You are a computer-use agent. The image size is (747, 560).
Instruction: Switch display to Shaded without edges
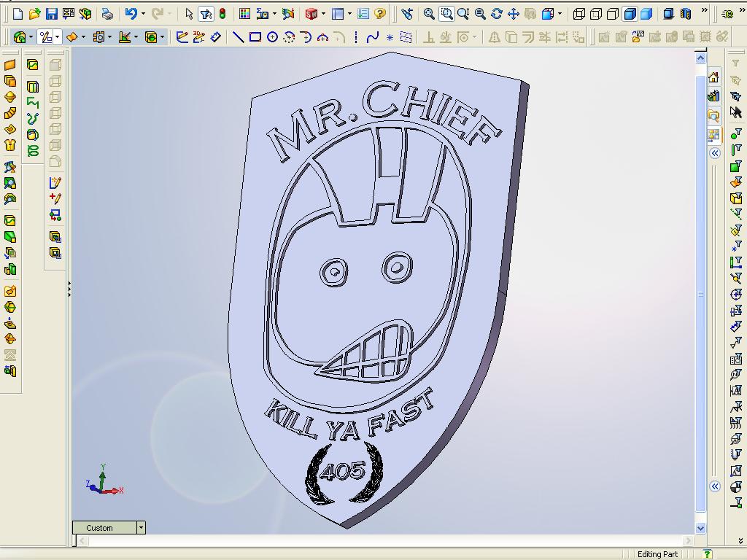[646, 14]
